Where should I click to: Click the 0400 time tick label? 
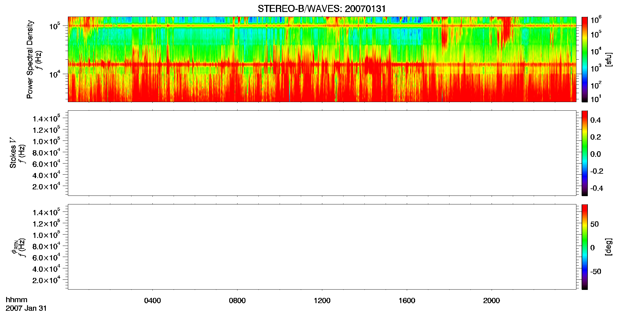tap(152, 301)
